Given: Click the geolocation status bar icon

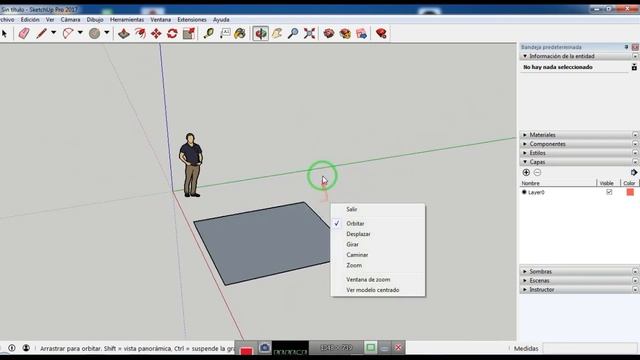Looking at the screenshot, I should coord(12,348).
